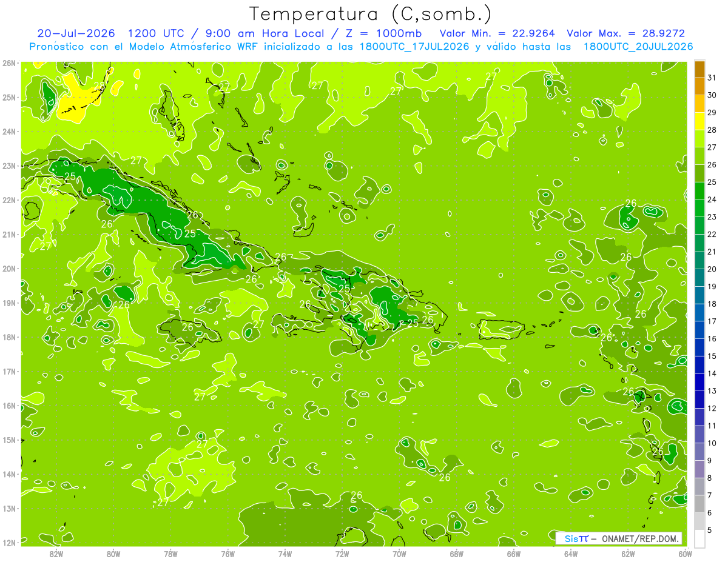The image size is (728, 562).
Task: Click the "13N" latitude axis label
Action: [8, 509]
